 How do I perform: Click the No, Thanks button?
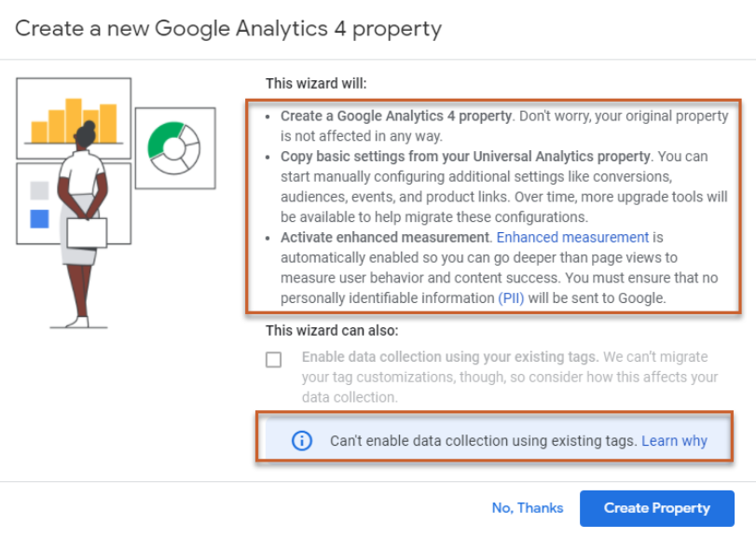pyautogui.click(x=526, y=508)
